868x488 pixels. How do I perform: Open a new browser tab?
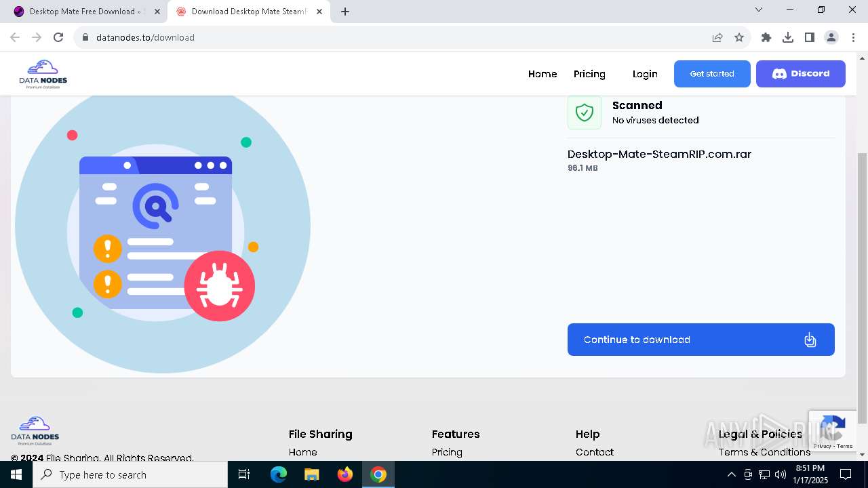[345, 12]
